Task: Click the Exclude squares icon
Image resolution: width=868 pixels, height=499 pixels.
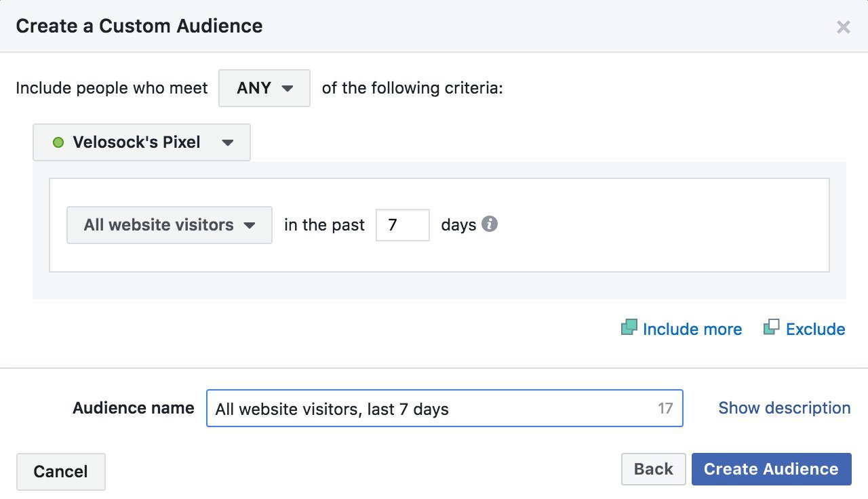Action: [771, 328]
